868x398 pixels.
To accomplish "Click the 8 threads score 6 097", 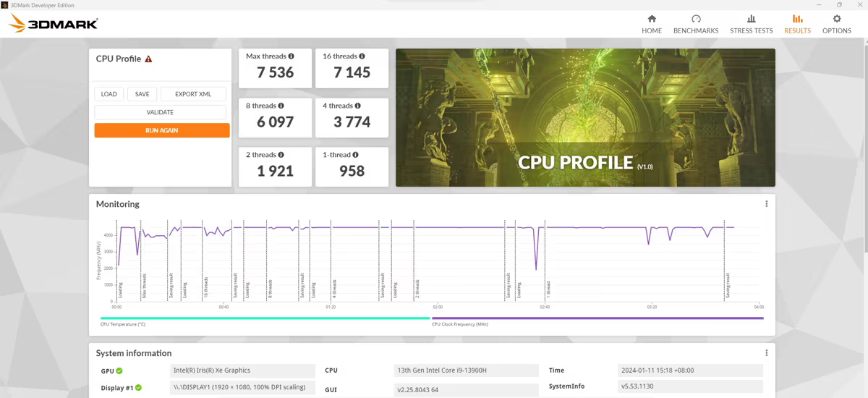I will pos(276,122).
